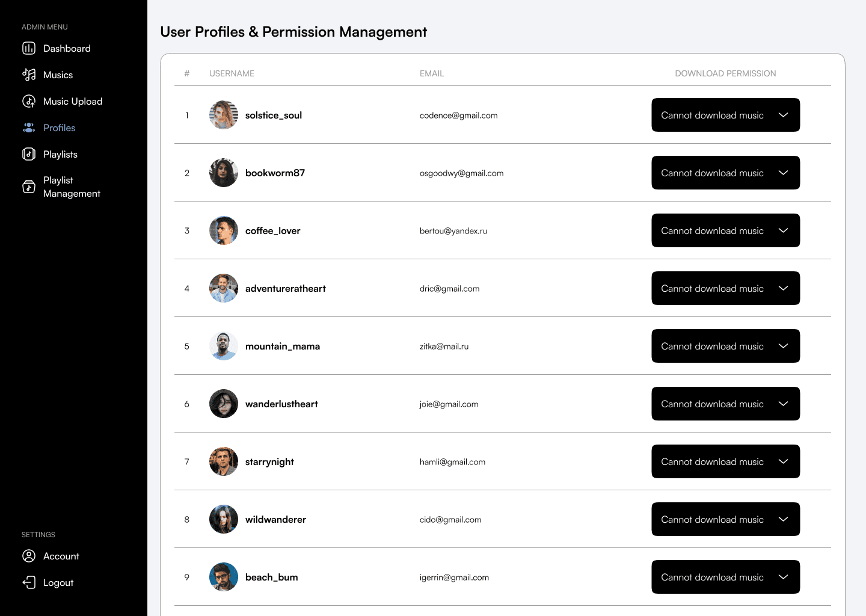Click the Account user icon

29,556
